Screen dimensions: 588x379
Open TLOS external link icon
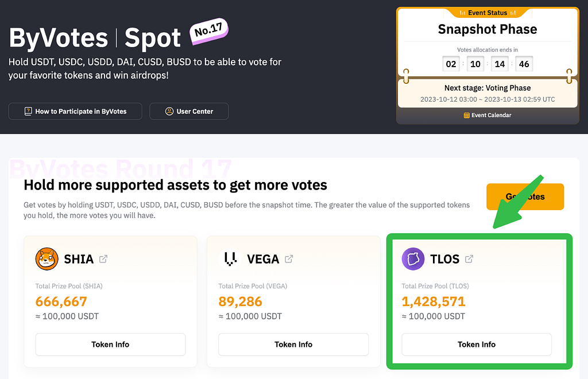(x=469, y=259)
